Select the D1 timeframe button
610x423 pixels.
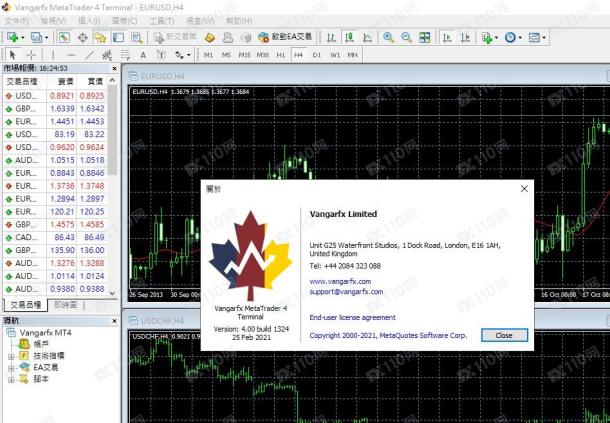(x=316, y=55)
